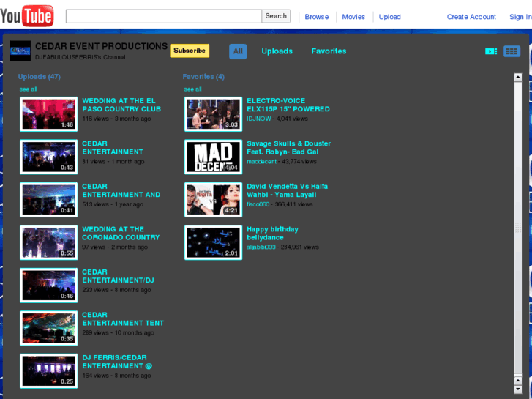Switch to grid view icon

(x=512, y=51)
